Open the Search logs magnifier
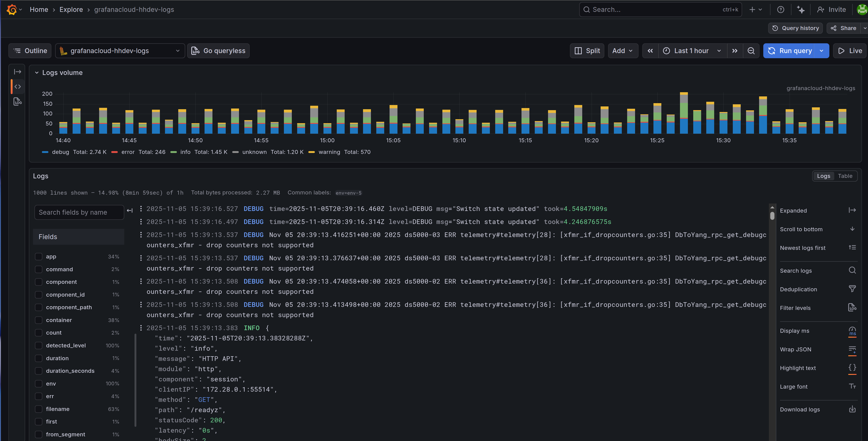Viewport: 868px width, 441px height. 852,270
